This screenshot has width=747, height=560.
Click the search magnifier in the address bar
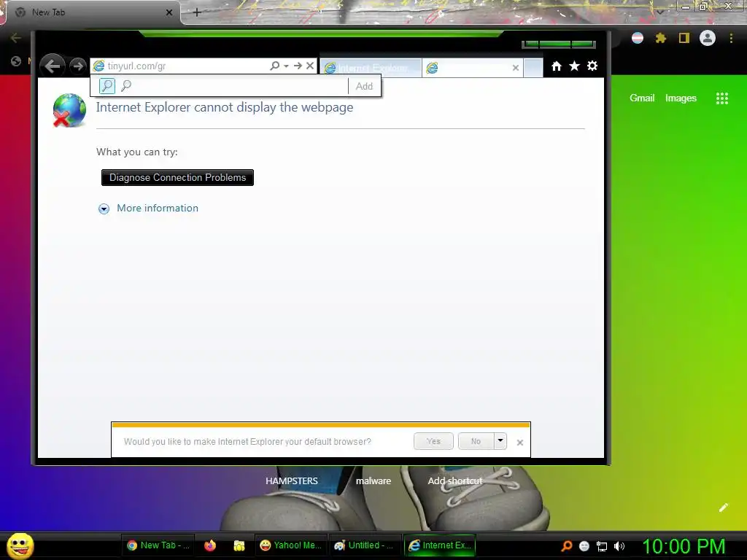[x=274, y=66]
